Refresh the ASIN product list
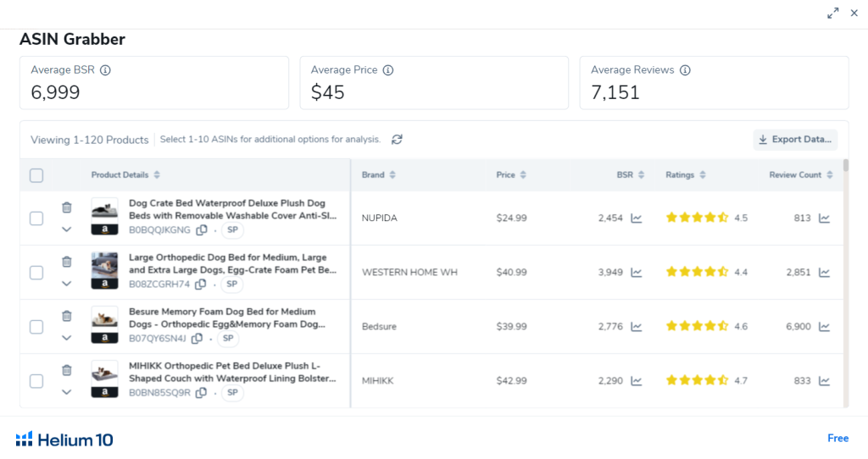The image size is (868, 459). click(397, 140)
